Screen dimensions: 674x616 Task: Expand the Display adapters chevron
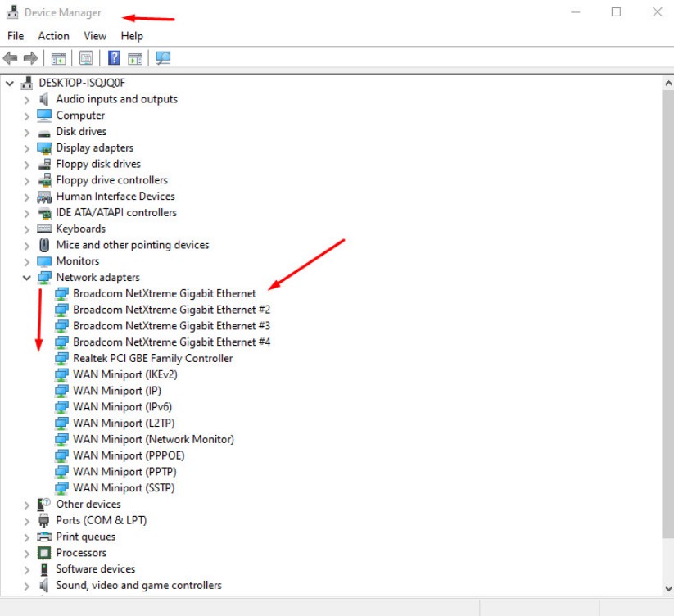tap(27, 149)
